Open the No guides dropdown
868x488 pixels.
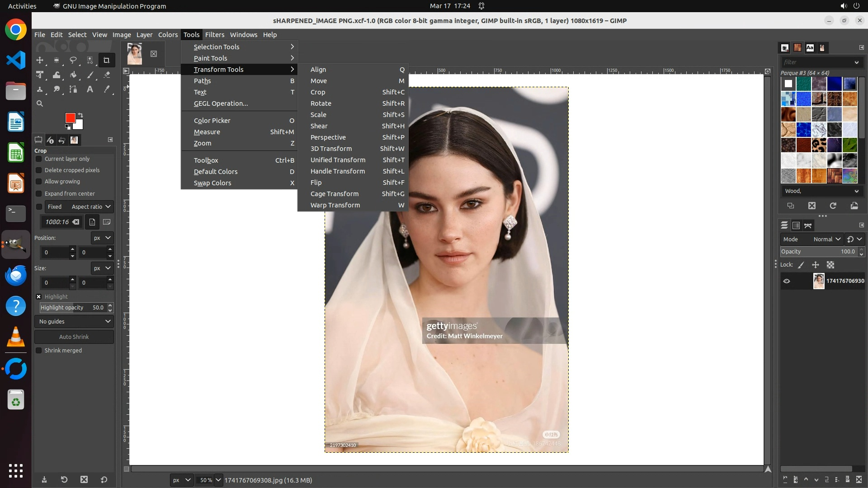74,321
